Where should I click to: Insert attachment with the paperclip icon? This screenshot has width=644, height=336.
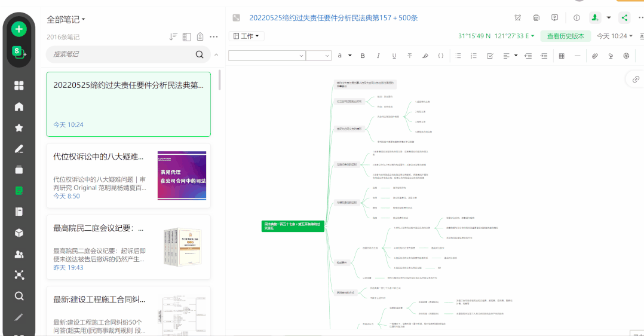[594, 56]
